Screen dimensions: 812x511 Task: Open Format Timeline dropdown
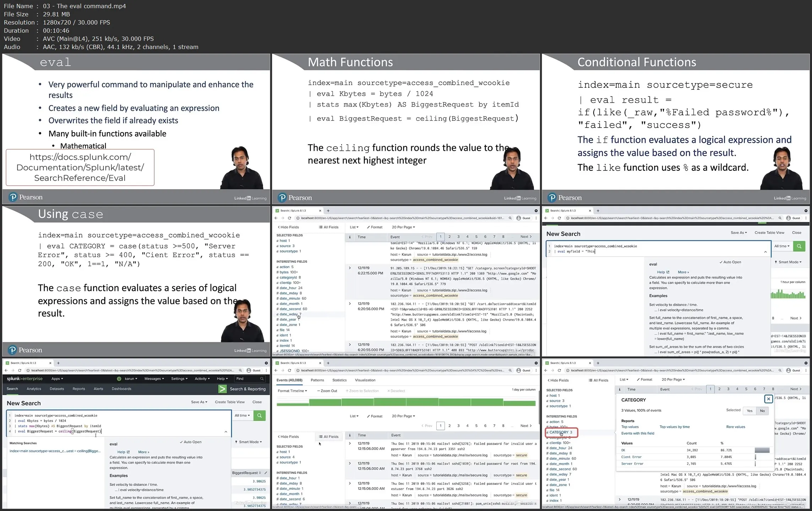[292, 391]
